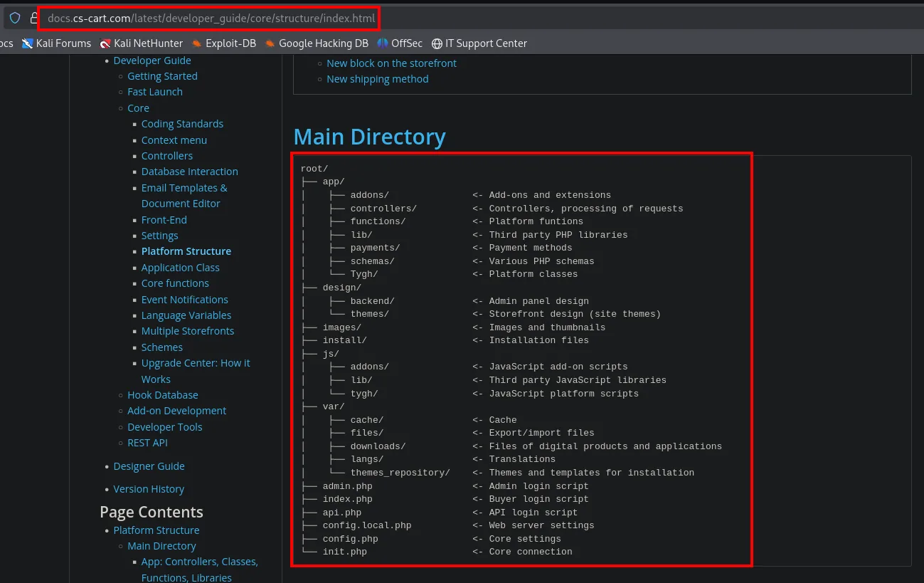The height and width of the screenshot is (583, 924).
Task: Open the New block on the storefront link
Action: click(392, 63)
